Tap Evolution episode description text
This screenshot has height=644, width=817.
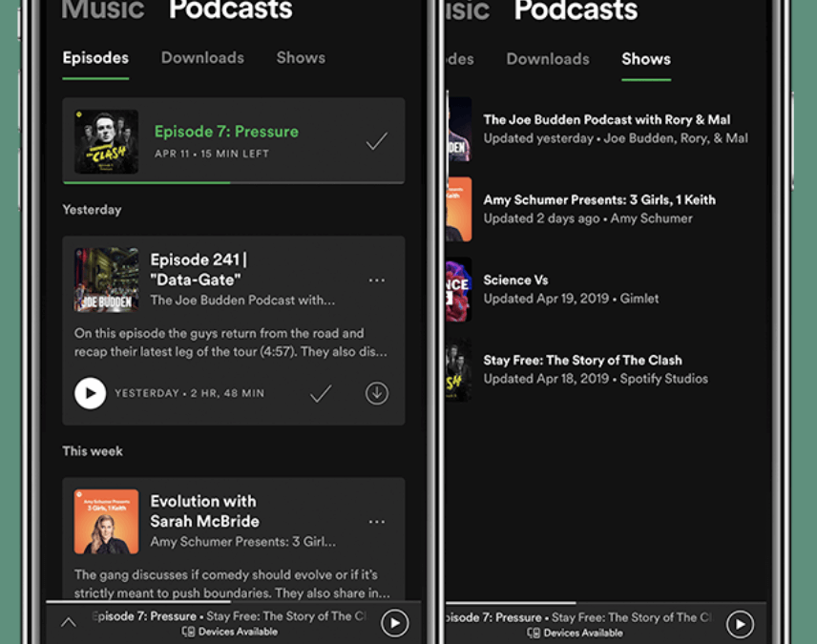pos(231,584)
